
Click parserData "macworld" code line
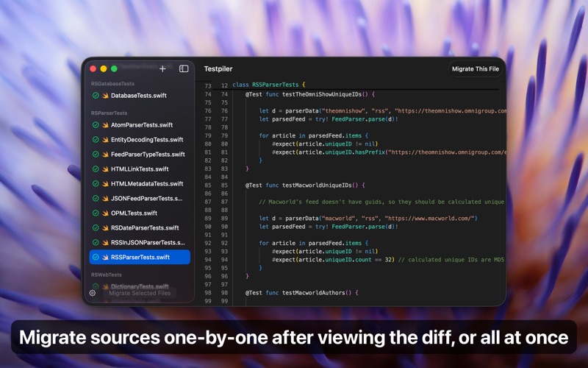(x=368, y=218)
